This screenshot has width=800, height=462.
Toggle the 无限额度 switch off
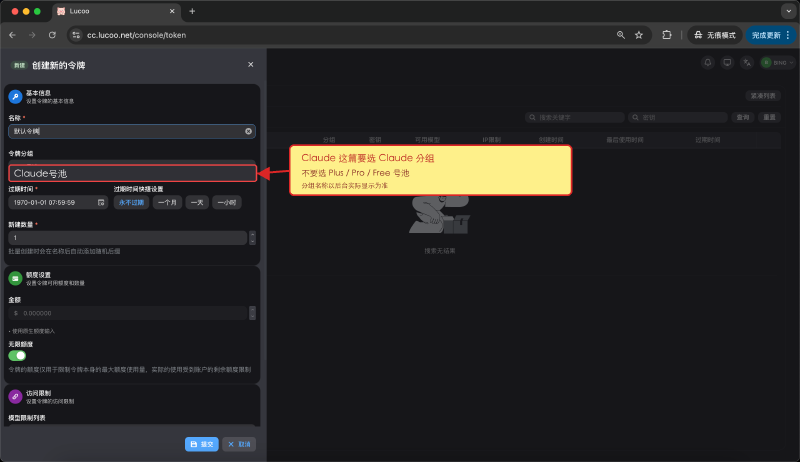tap(17, 355)
